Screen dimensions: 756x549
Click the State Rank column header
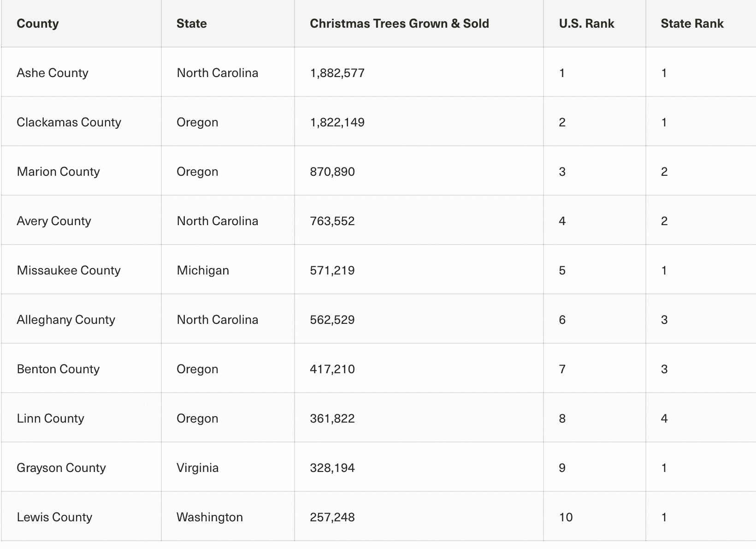[692, 24]
